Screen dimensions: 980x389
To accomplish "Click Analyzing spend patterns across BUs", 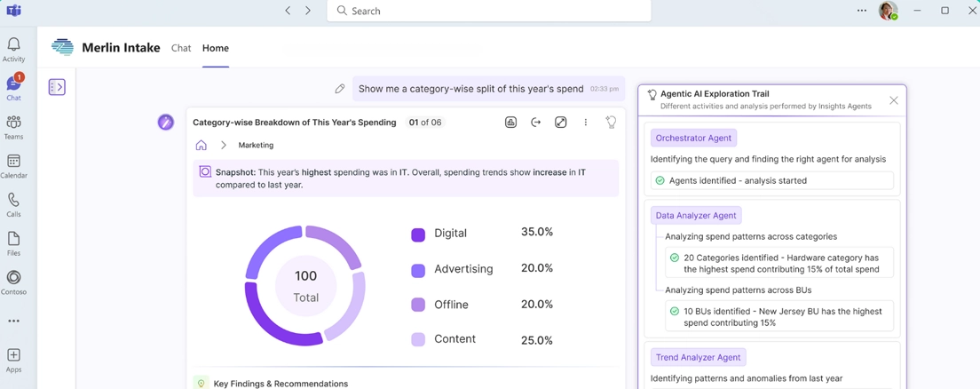I will (x=739, y=290).
